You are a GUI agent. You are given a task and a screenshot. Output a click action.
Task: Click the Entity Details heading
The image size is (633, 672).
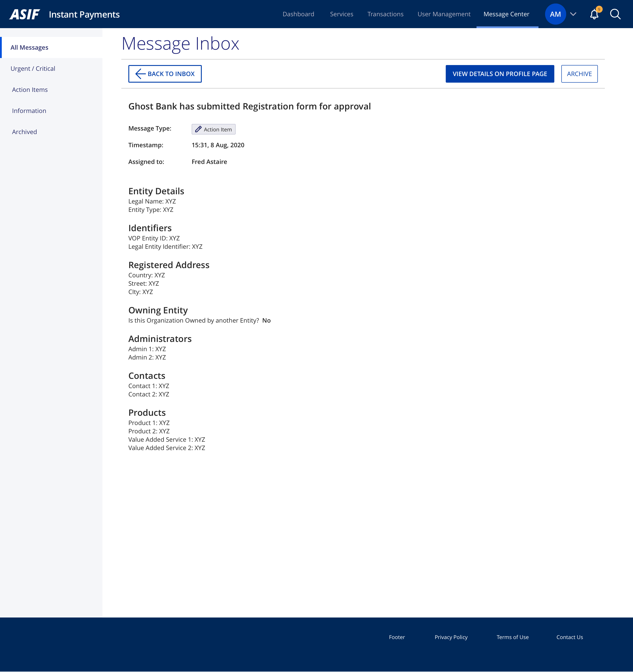coord(156,191)
